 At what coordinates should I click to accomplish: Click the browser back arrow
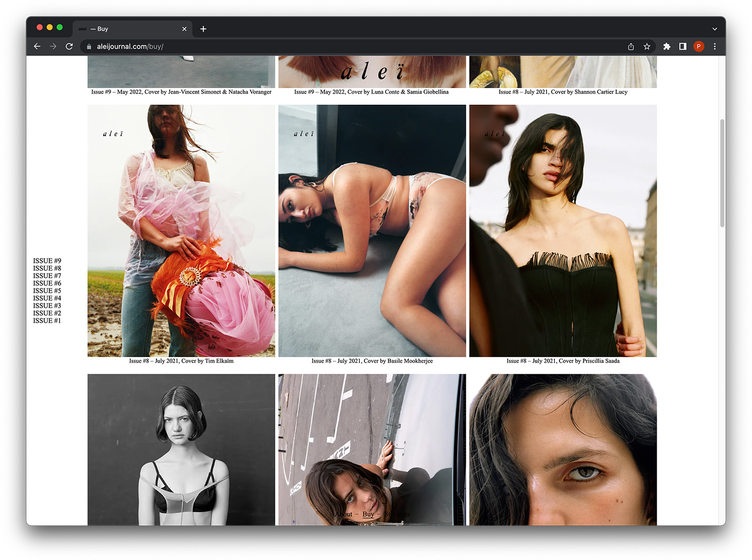[37, 47]
